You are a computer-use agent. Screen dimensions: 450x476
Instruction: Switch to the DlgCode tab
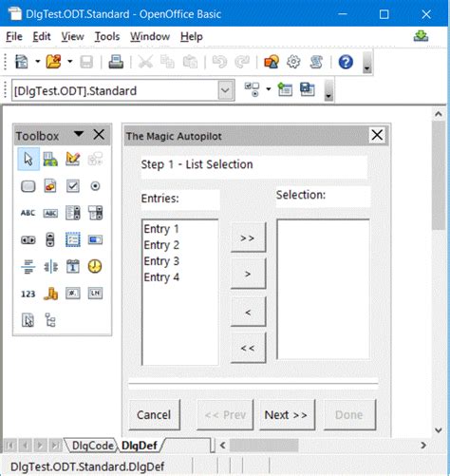[92, 446]
